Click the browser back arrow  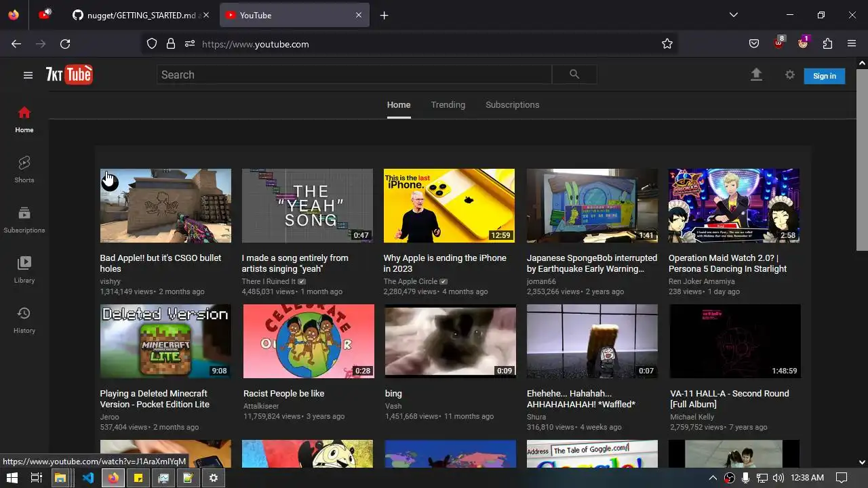pyautogui.click(x=16, y=44)
